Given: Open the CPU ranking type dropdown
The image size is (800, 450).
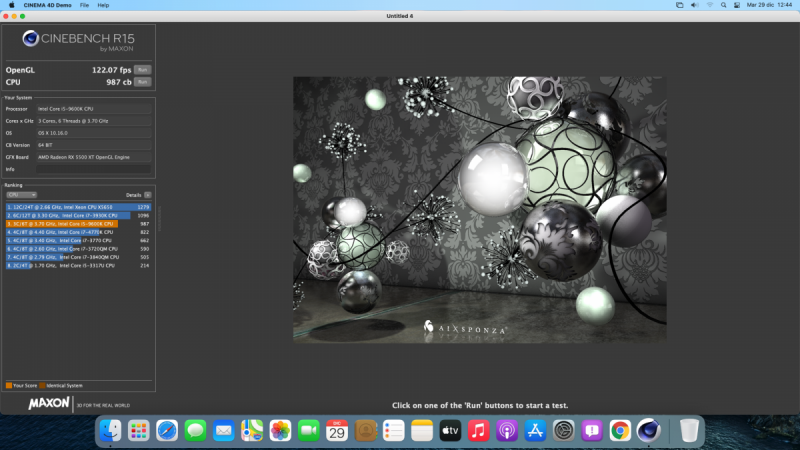Looking at the screenshot, I should tap(21, 195).
